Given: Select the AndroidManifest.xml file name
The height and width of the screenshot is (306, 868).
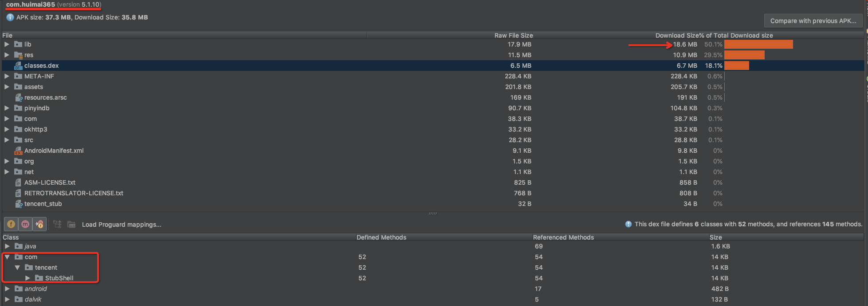Looking at the screenshot, I should pos(54,151).
